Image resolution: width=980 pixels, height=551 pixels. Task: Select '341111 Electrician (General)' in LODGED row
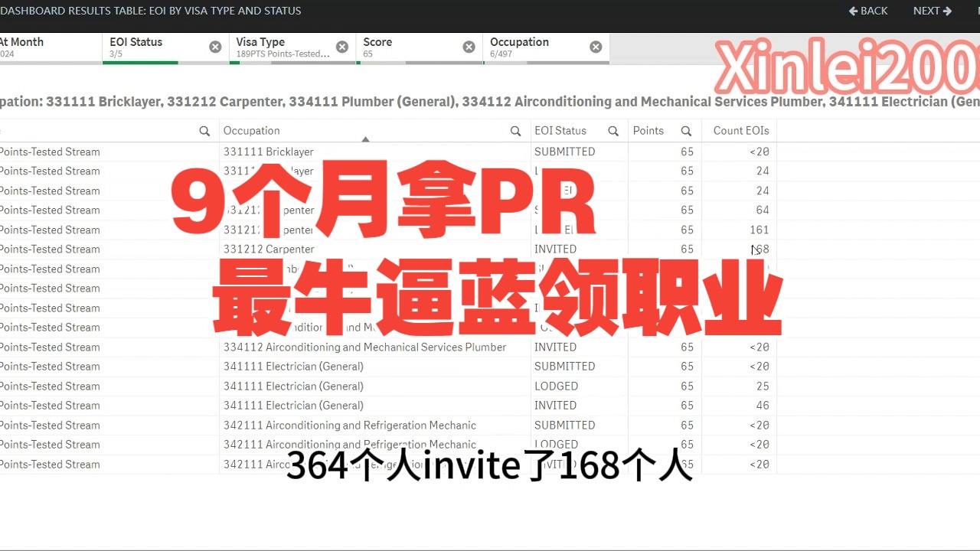click(293, 386)
